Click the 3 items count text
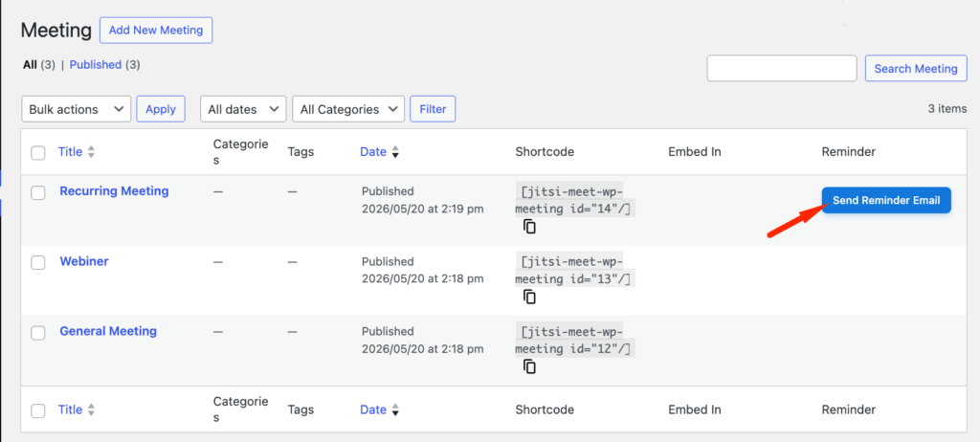 tap(947, 109)
